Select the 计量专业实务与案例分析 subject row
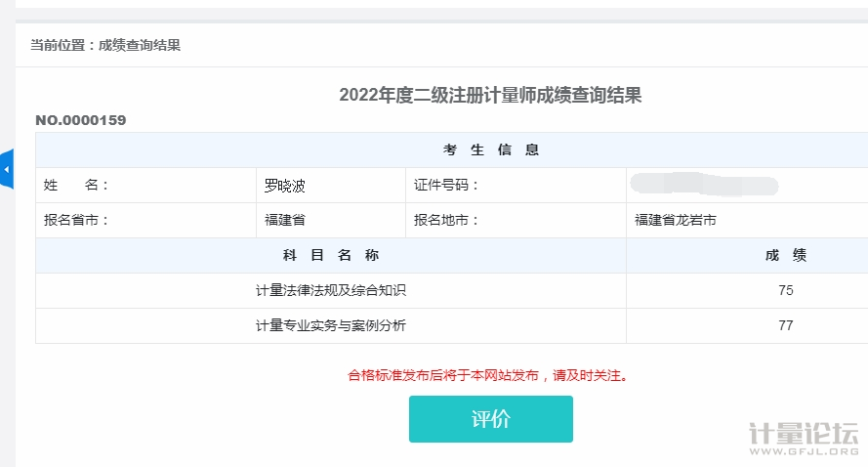This screenshot has width=868, height=467. [x=331, y=325]
